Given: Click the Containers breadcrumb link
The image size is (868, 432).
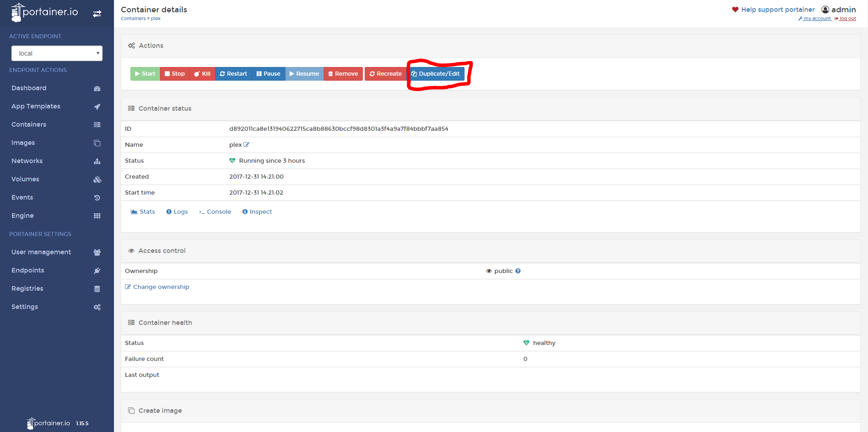Looking at the screenshot, I should pyautogui.click(x=133, y=19).
